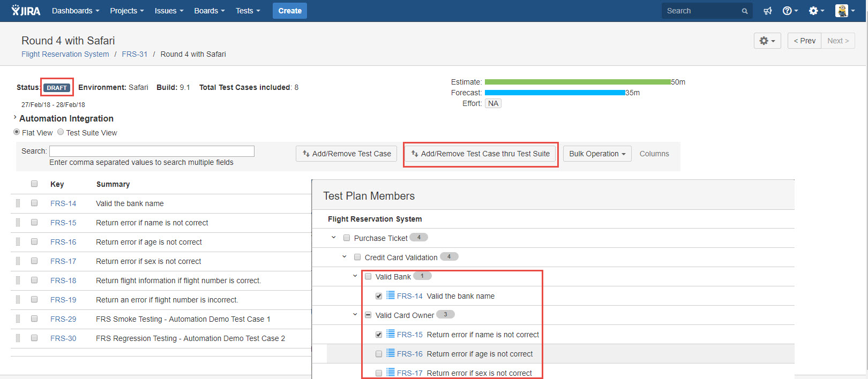Click drag handle for FRS-18 row
This screenshot has width=868, height=379.
(18, 281)
